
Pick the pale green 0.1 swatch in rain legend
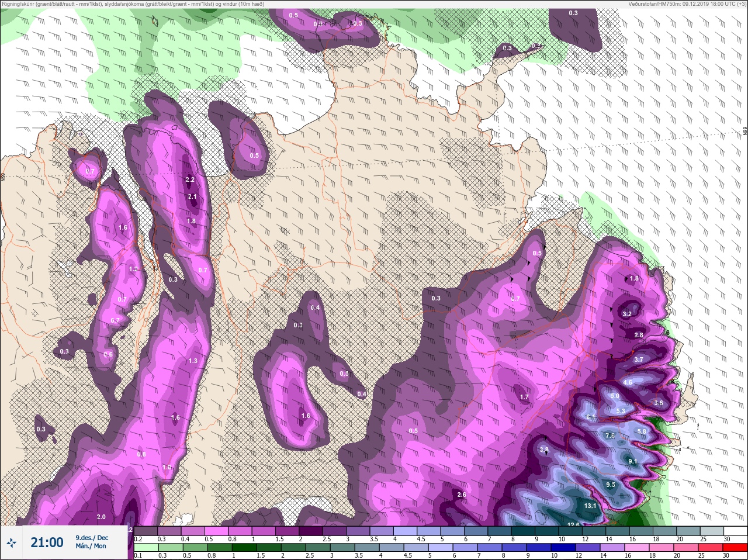146,548
